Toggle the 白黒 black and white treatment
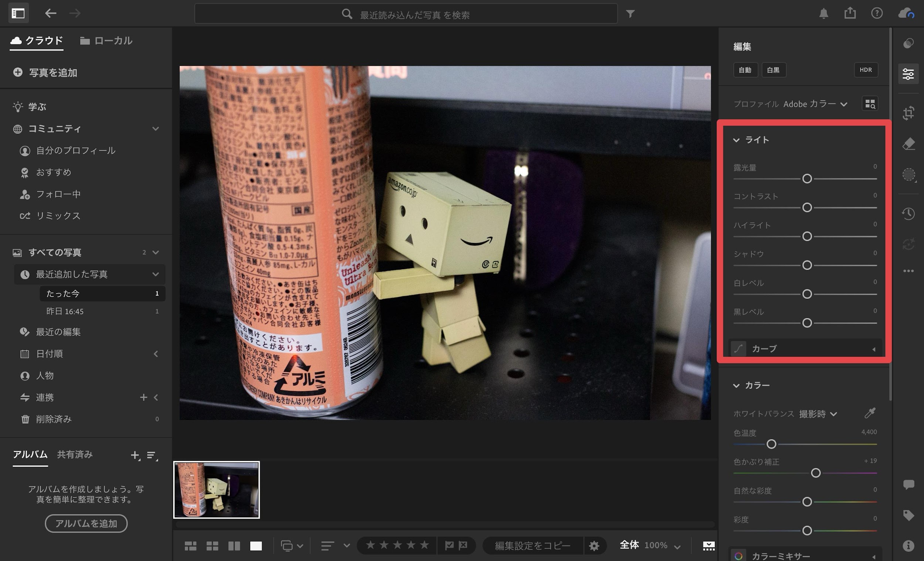 pos(773,70)
